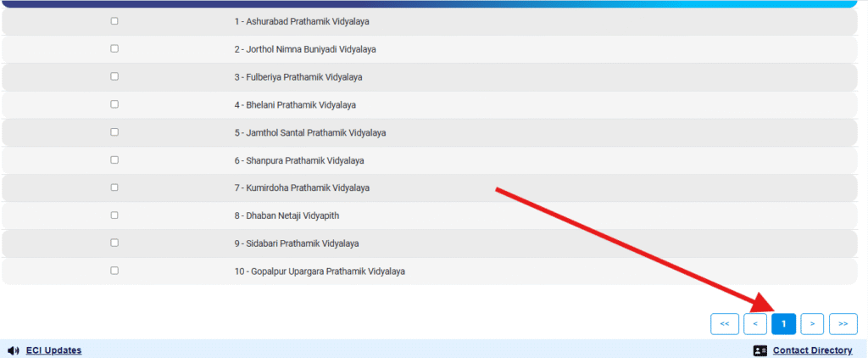Enable checkbox for Bhelani Prathamik Vidyalaya
The width and height of the screenshot is (868, 358).
tap(114, 104)
